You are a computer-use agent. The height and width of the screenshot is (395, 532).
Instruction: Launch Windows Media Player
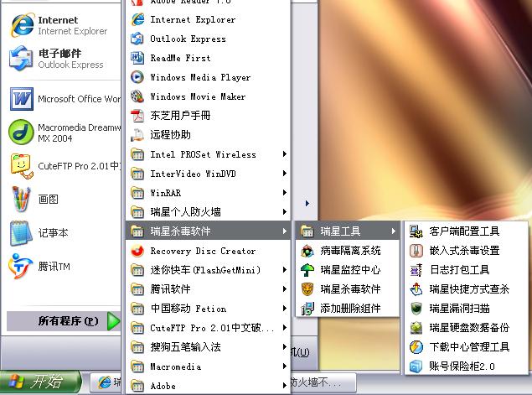click(x=208, y=77)
